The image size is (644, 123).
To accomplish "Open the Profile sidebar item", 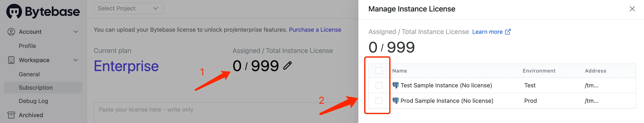I will (x=28, y=46).
